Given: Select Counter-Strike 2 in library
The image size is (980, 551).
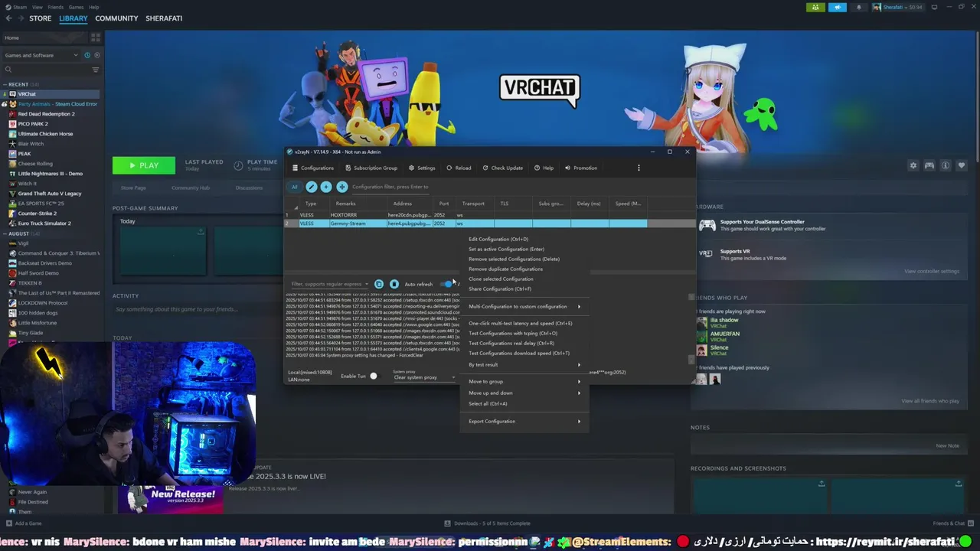Looking at the screenshot, I should click(x=38, y=214).
